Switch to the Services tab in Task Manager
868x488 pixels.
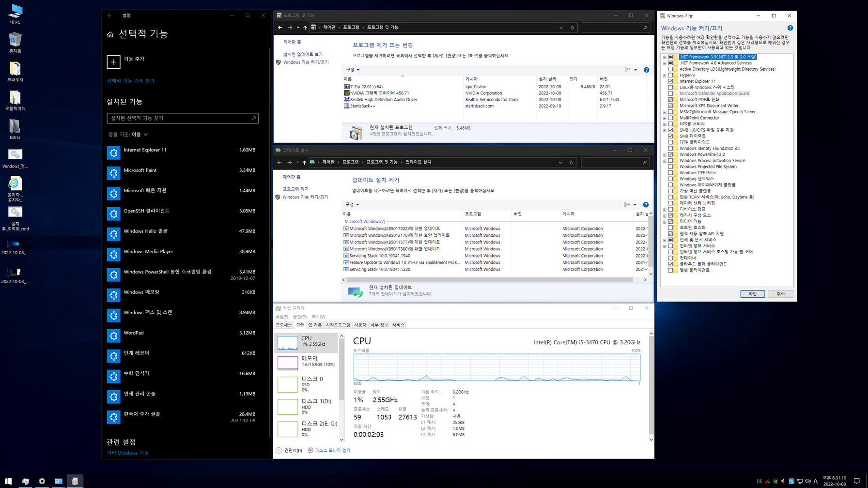[398, 325]
